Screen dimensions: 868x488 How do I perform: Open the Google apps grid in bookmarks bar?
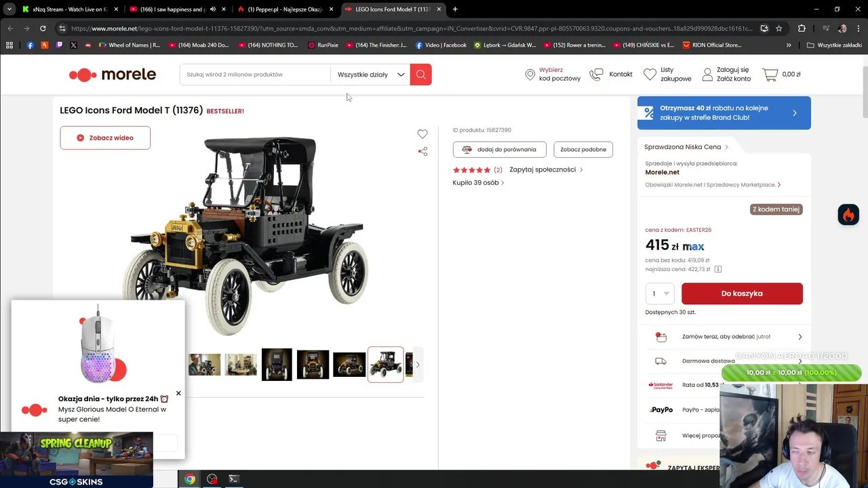coord(9,45)
